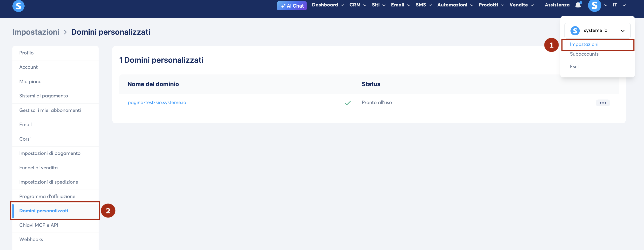Click the green checkmark status icon

point(348,103)
